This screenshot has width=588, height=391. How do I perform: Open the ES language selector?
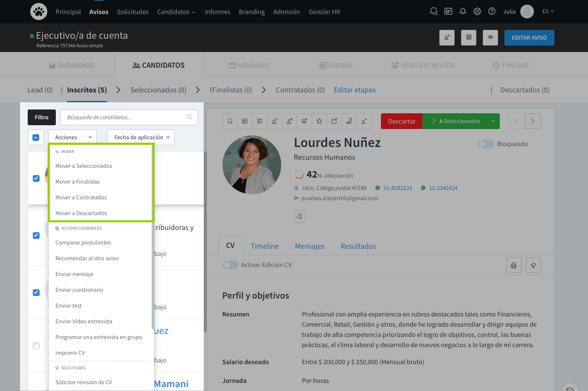click(548, 11)
